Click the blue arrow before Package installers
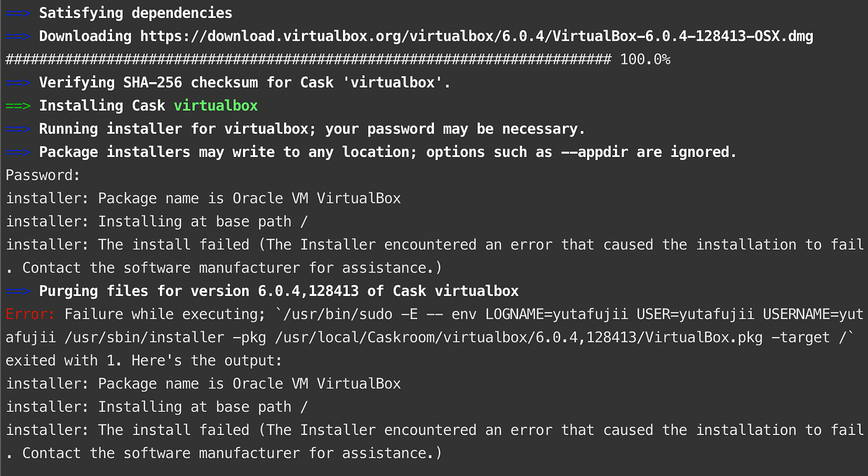 [18, 152]
